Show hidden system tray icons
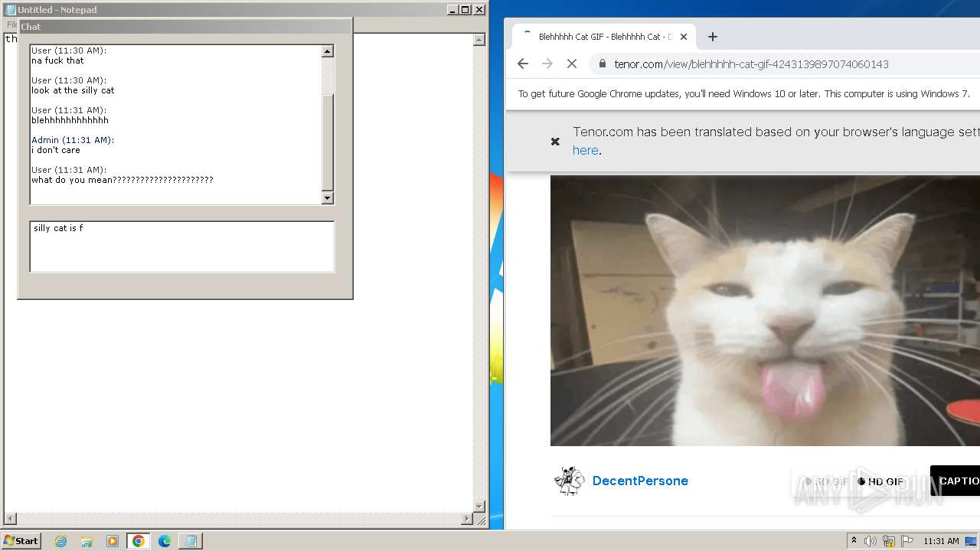 [x=854, y=540]
